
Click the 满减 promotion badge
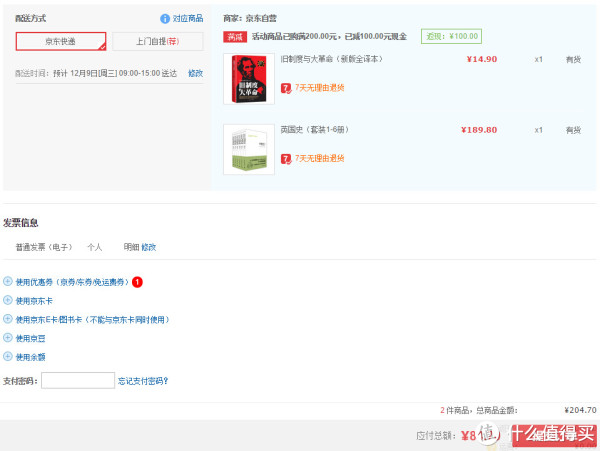point(235,37)
